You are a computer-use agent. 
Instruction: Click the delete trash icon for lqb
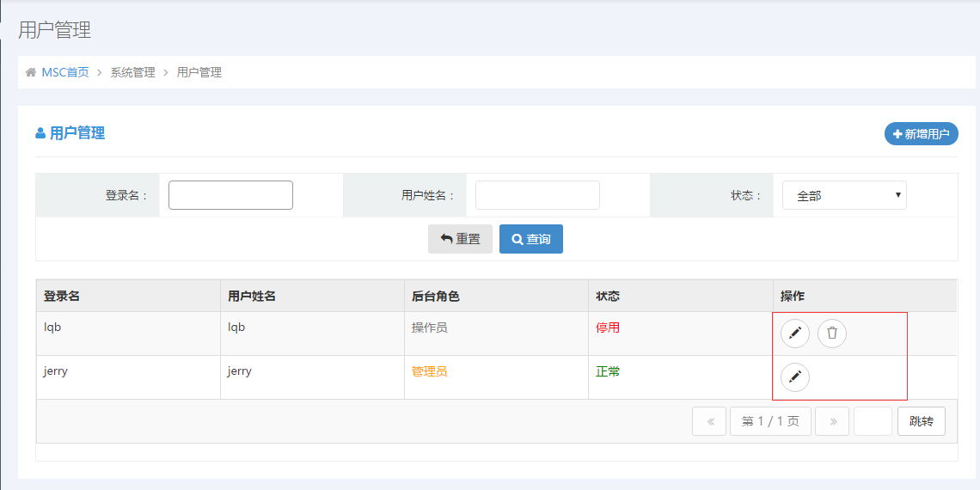click(x=832, y=334)
